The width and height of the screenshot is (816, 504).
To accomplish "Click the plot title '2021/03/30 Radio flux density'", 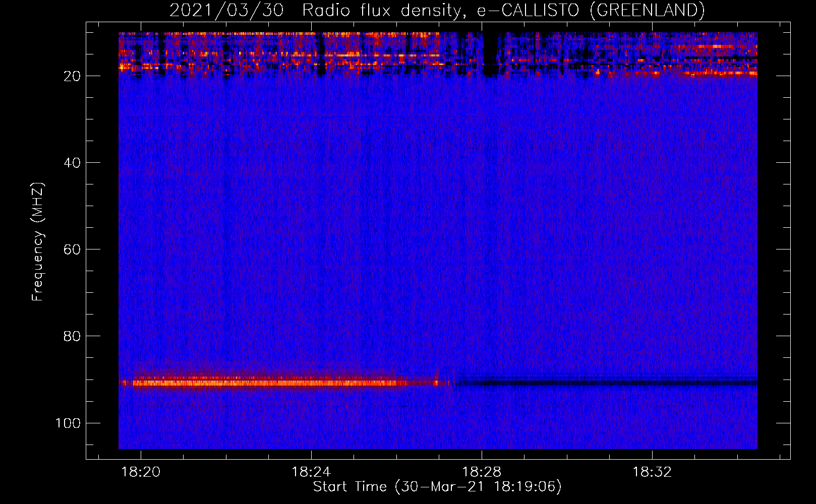I will coord(437,11).
